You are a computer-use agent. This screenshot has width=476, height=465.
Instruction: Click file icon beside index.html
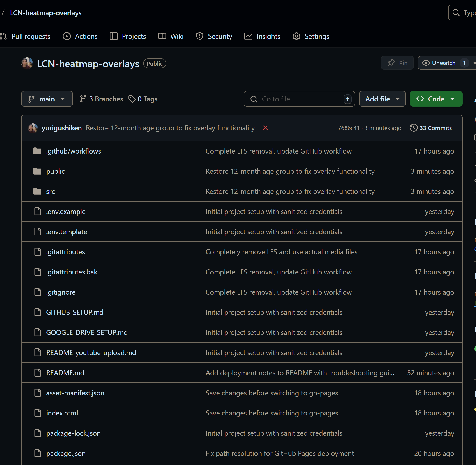click(x=38, y=413)
